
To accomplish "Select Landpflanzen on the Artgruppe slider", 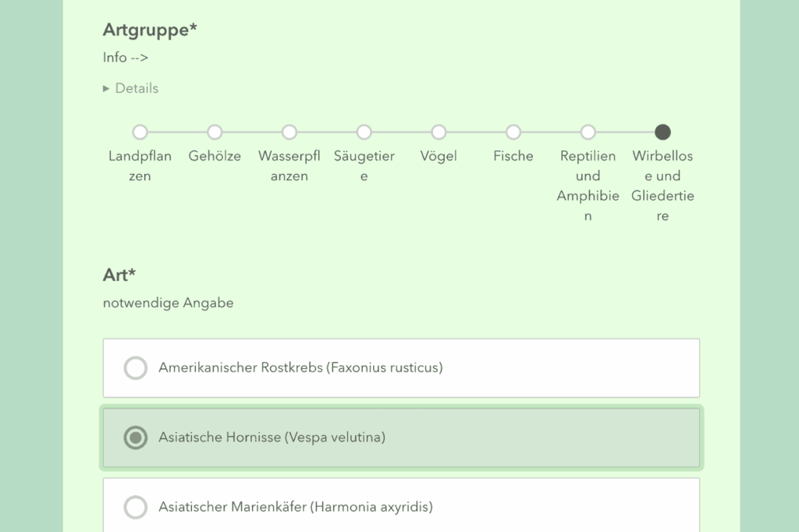I will tap(140, 133).
